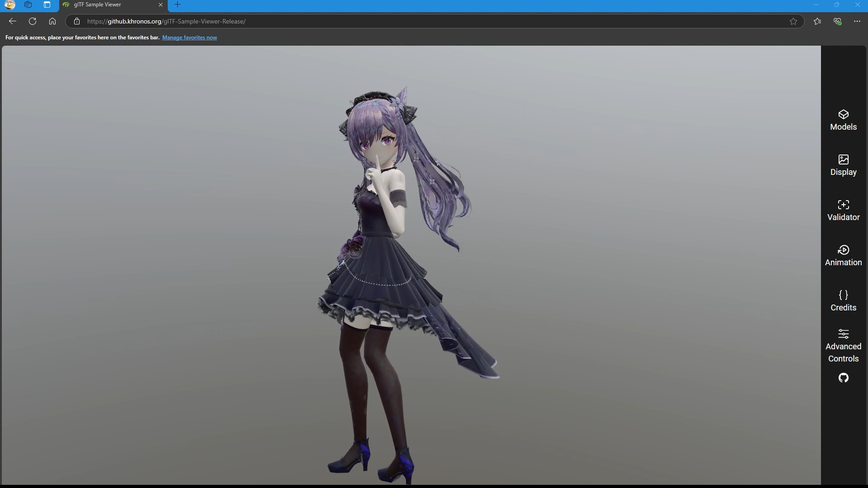Open browser essentials heart icon
Image resolution: width=868 pixels, height=488 pixels.
coord(837,21)
